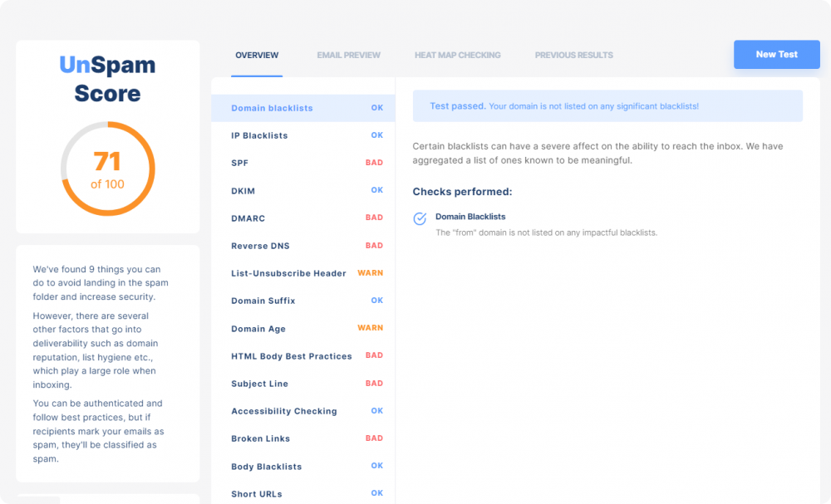Click the UnSpam Score logo
Image resolution: width=831 pixels, height=504 pixels.
coord(107,78)
